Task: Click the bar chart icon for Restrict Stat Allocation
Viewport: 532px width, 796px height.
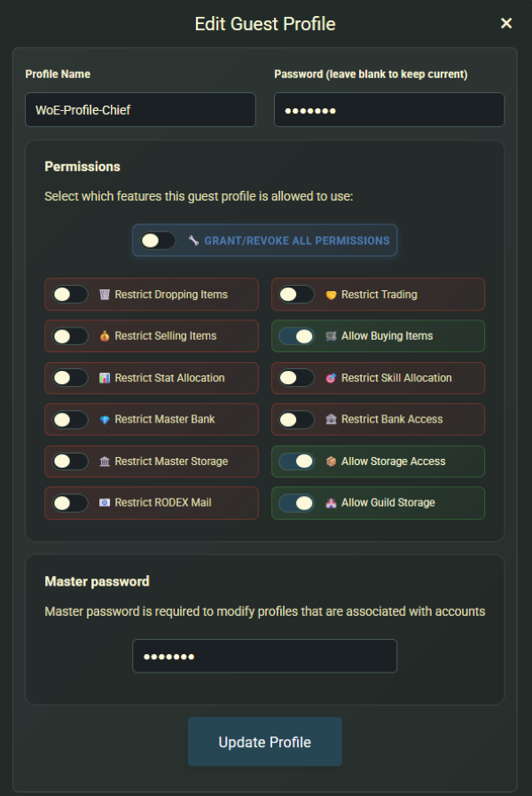Action: (106, 377)
